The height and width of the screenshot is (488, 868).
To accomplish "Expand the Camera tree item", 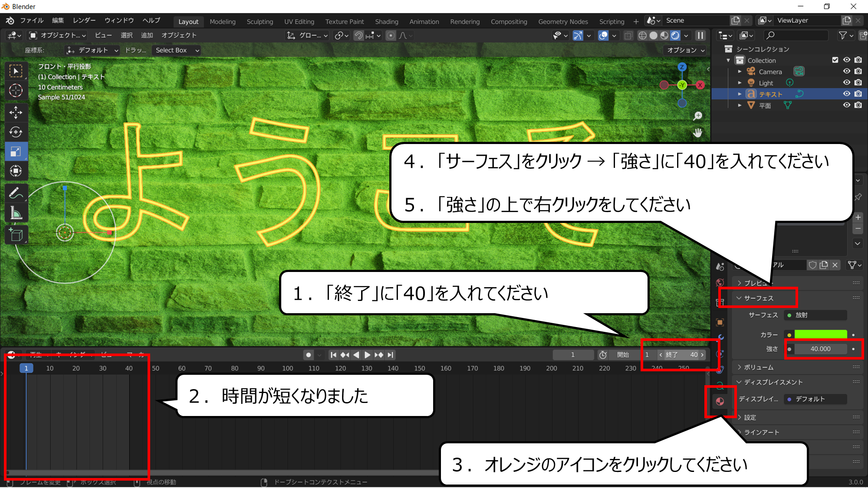I will pos(740,71).
